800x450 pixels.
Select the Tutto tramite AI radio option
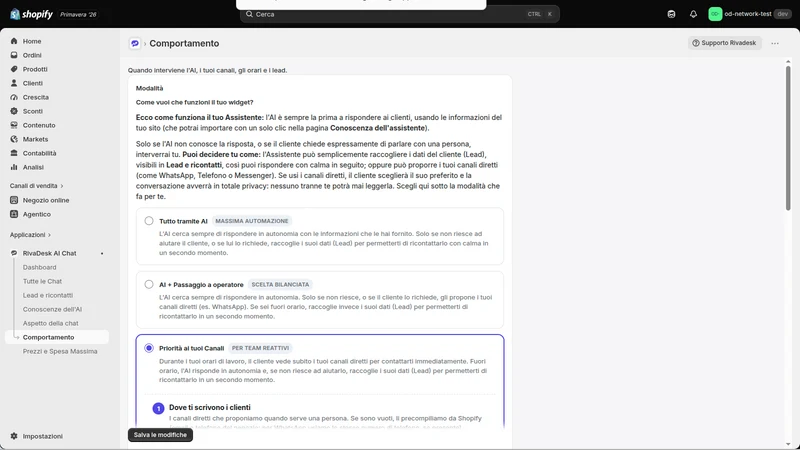pyautogui.click(x=148, y=221)
